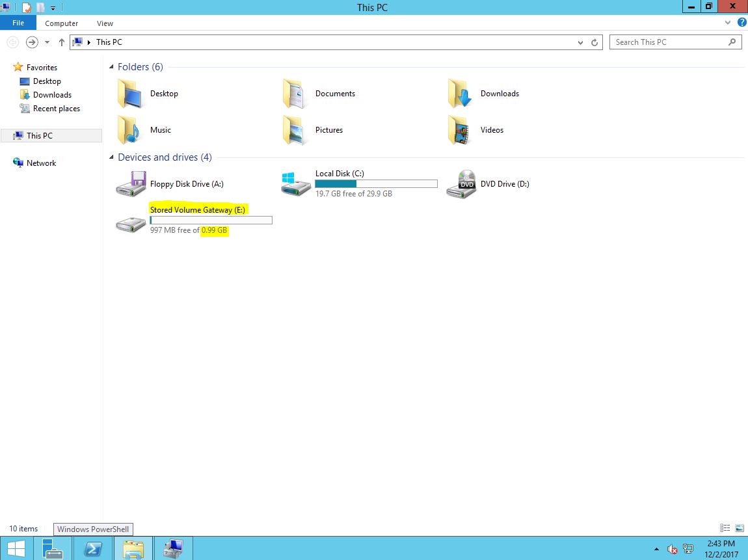Open the Computer ribbon tab

click(x=62, y=23)
